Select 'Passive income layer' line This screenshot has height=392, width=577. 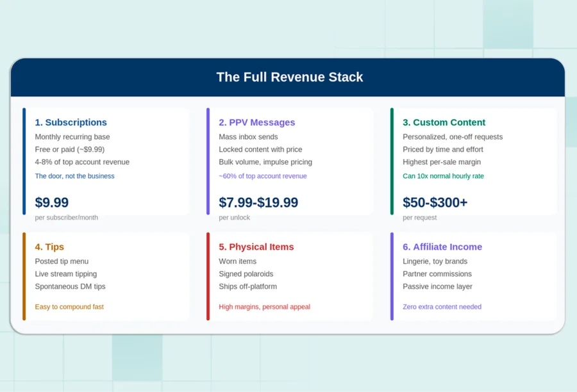coord(437,286)
